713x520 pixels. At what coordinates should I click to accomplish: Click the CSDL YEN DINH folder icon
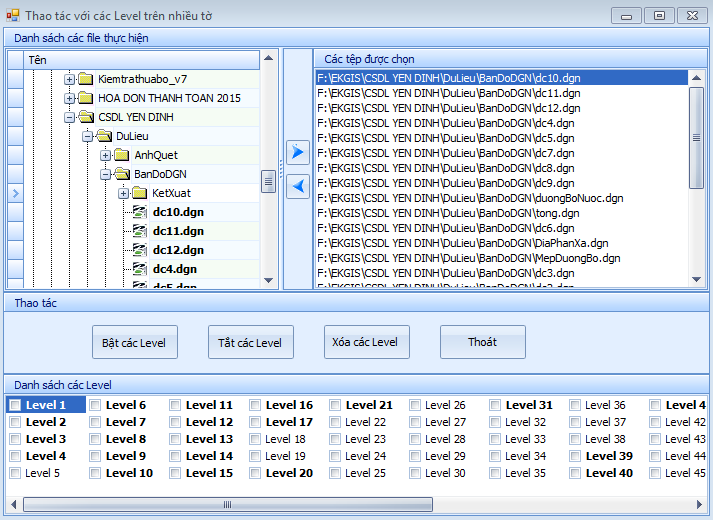85,117
